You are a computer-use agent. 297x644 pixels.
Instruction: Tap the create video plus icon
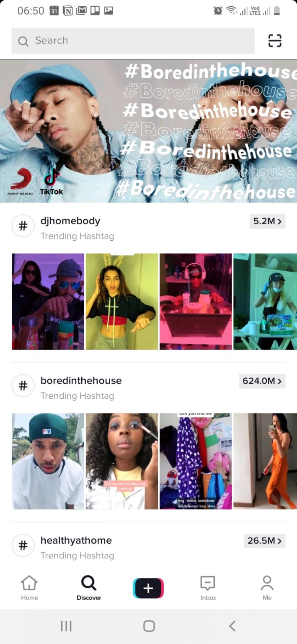pos(148,588)
